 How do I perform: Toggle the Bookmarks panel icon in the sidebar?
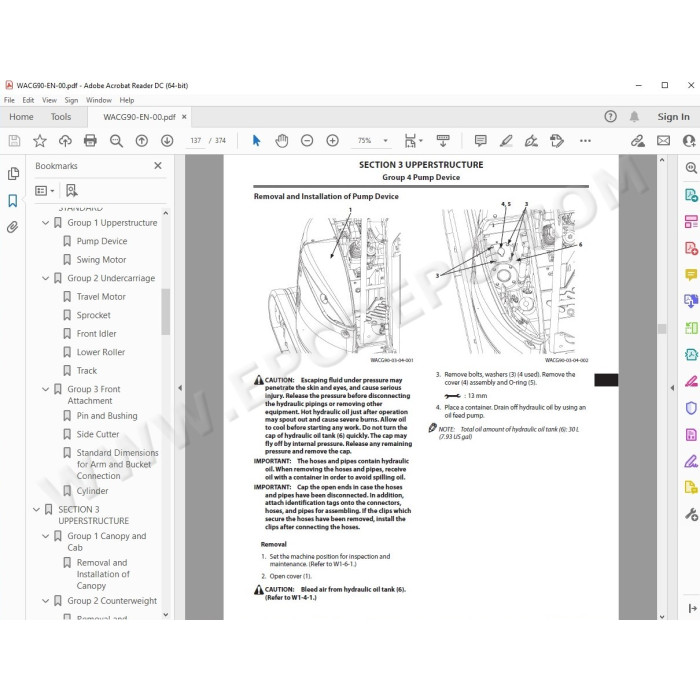[x=12, y=200]
